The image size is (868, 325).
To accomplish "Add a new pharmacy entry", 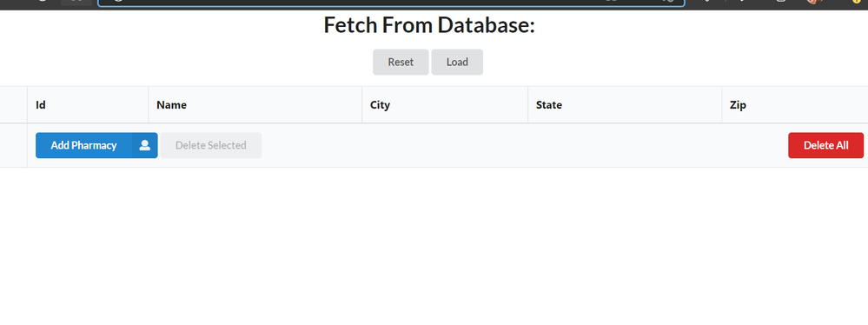I will coord(96,145).
